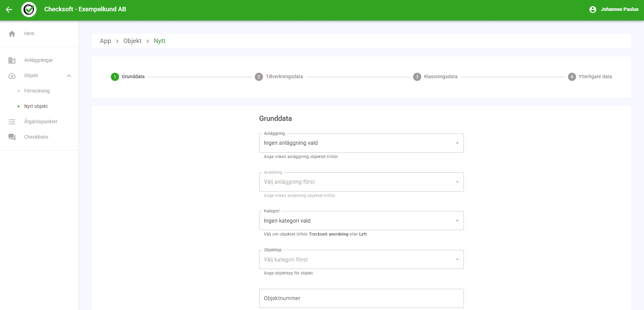Select Nytt objekt in sidebar
Screen dimensions: 644x310
[39, 106]
